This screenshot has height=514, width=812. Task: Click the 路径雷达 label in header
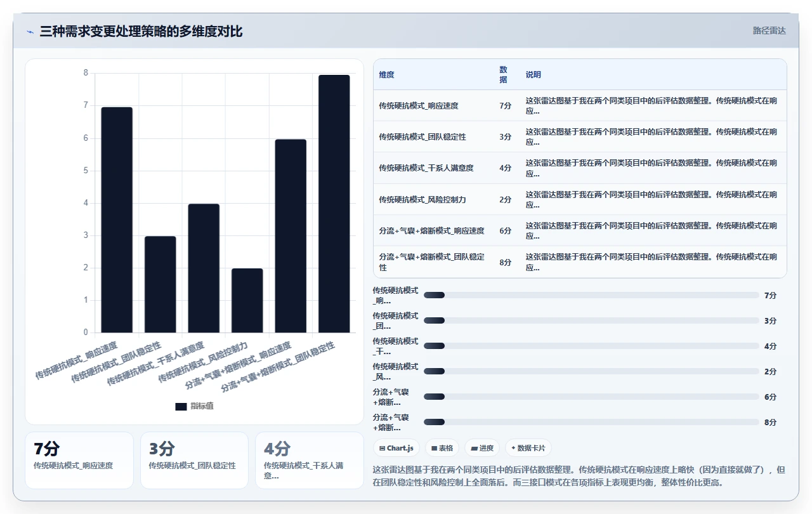(x=769, y=30)
